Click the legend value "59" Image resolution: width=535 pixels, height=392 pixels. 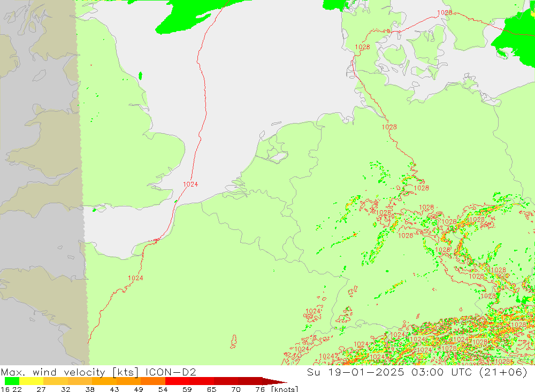(187, 389)
